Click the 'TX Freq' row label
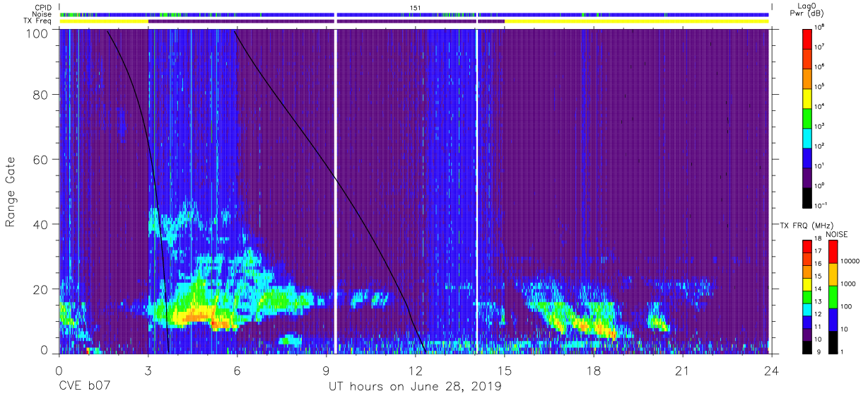Viewport: 868px width, 401px height. (37, 21)
